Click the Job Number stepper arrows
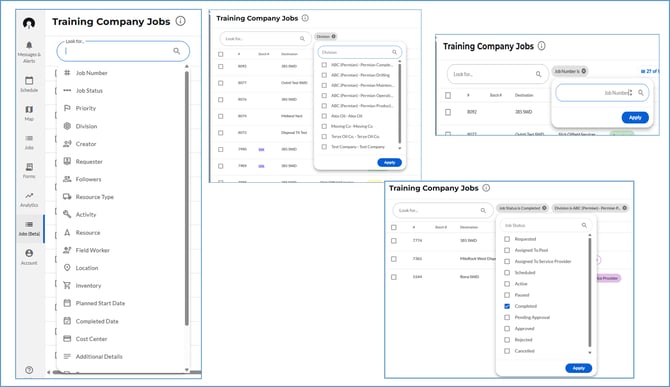670x387 pixels. point(630,93)
